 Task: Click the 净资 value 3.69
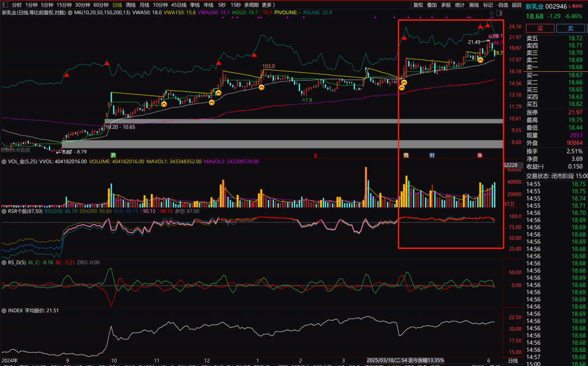577,159
